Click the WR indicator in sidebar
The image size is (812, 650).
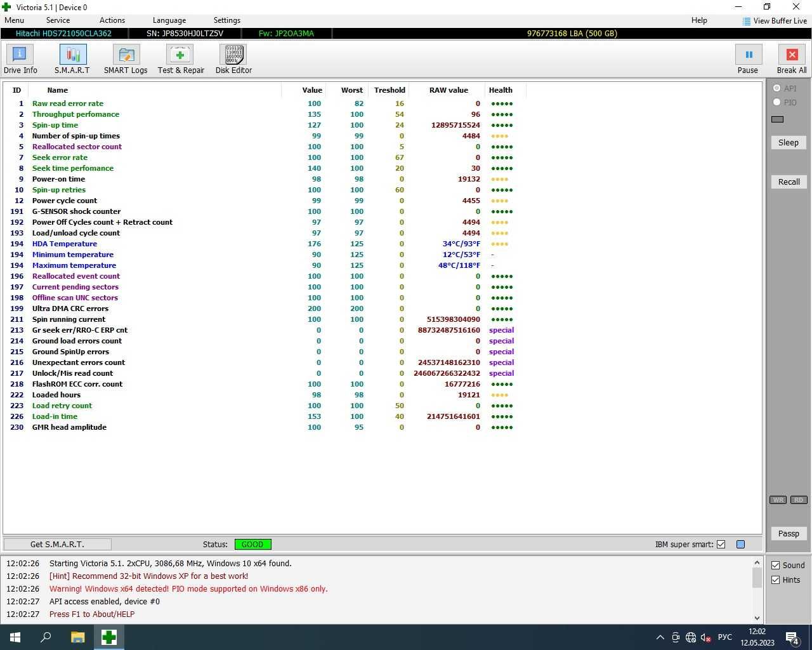coord(778,500)
